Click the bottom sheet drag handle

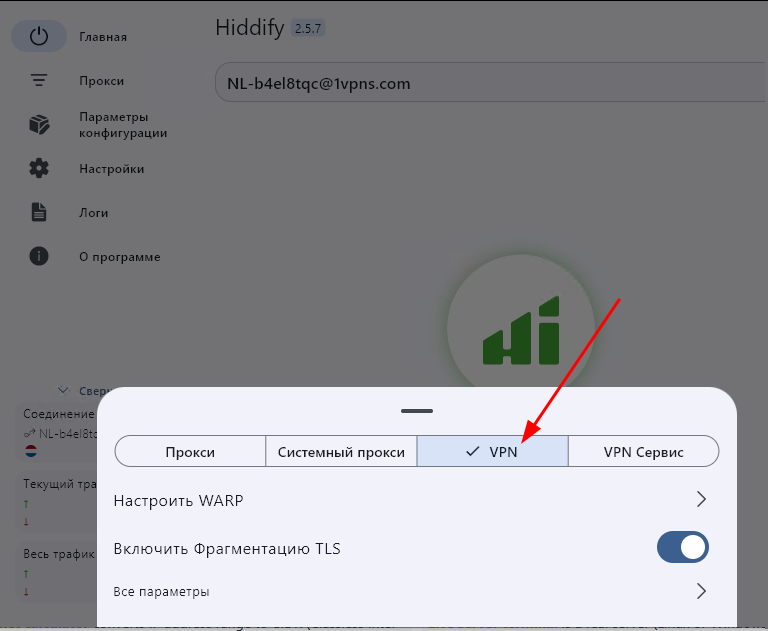417,410
